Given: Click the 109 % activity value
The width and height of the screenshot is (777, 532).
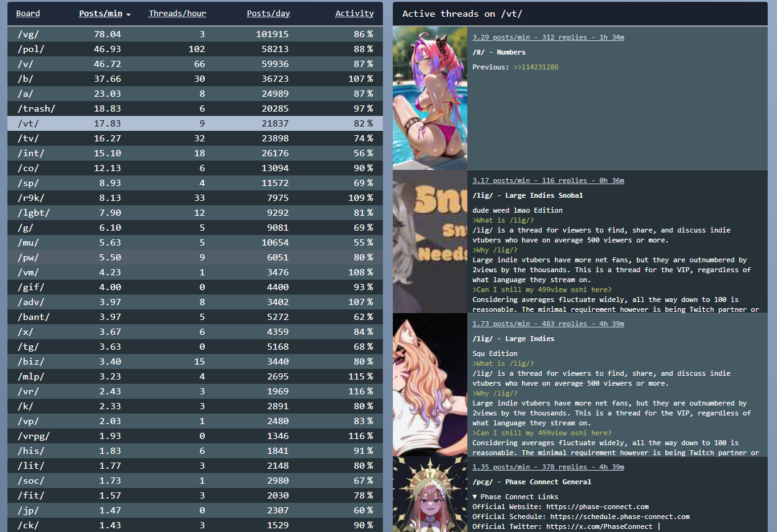Looking at the screenshot, I should pyautogui.click(x=360, y=198).
